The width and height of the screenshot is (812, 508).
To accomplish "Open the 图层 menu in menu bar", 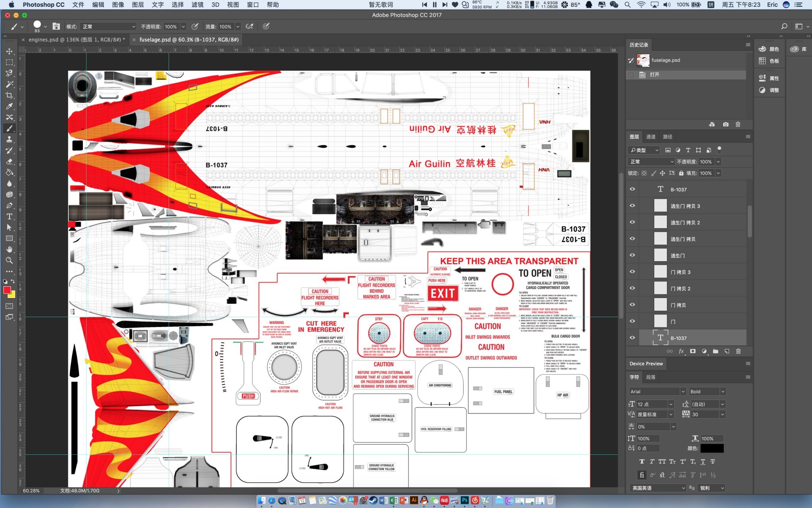I will [138, 5].
